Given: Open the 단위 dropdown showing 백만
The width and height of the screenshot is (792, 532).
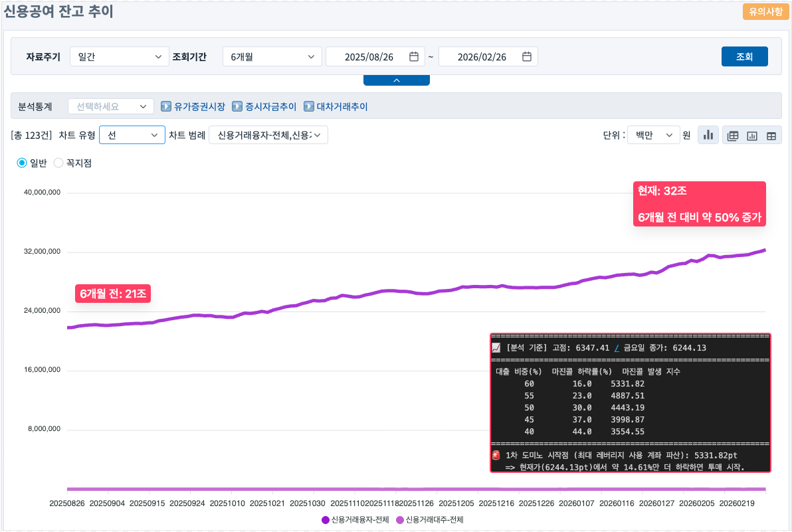Looking at the screenshot, I should 653,135.
